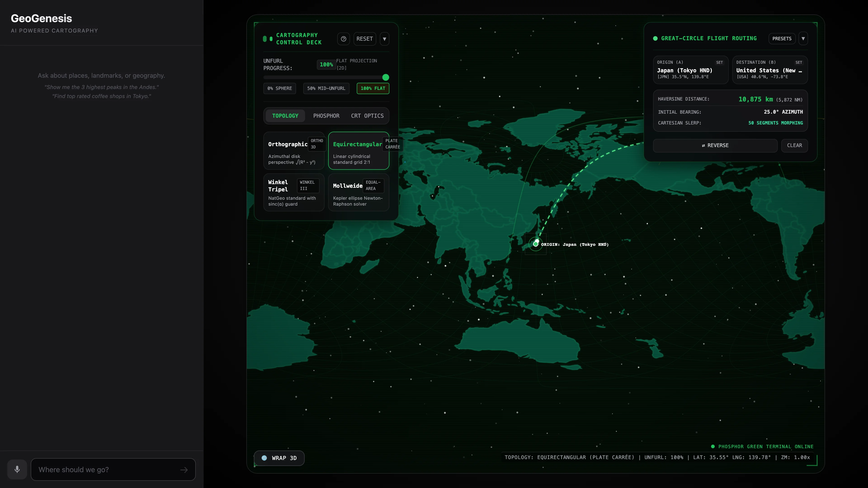Image resolution: width=868 pixels, height=488 pixels.
Task: Choose the Equirectangular projection card
Action: point(359,150)
